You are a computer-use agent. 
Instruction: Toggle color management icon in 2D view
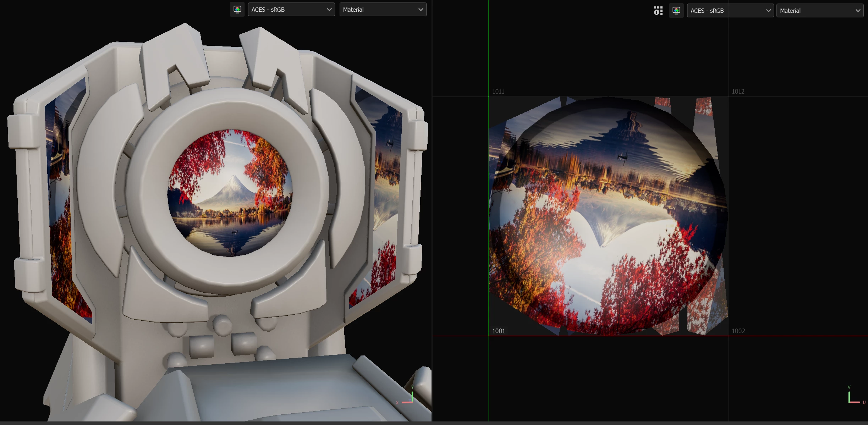676,11
